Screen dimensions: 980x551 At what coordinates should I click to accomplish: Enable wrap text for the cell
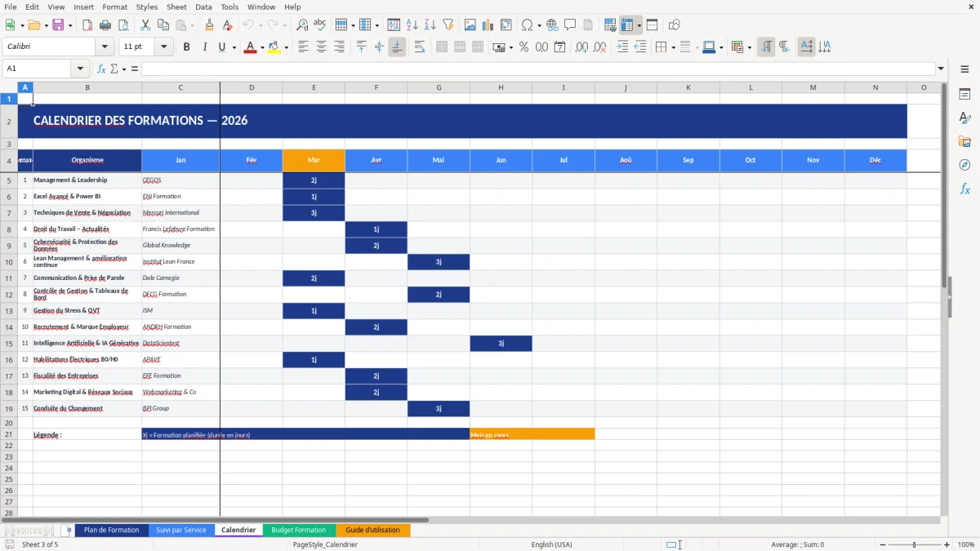point(418,47)
